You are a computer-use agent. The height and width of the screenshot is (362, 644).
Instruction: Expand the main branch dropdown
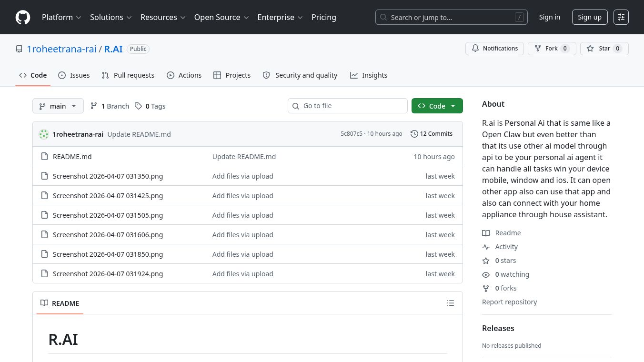pos(58,106)
